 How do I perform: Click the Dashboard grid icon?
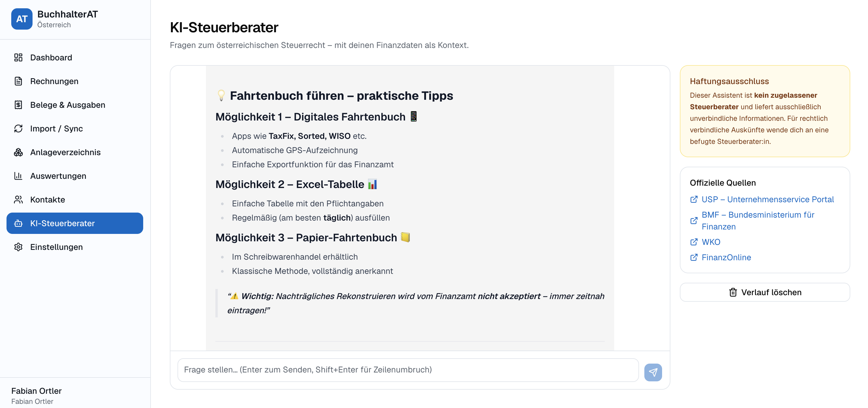[x=18, y=58]
